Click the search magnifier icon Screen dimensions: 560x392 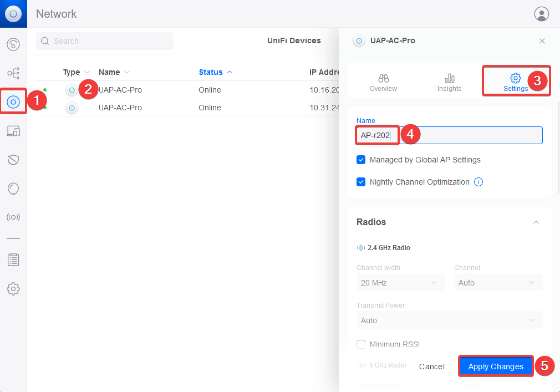coord(45,41)
